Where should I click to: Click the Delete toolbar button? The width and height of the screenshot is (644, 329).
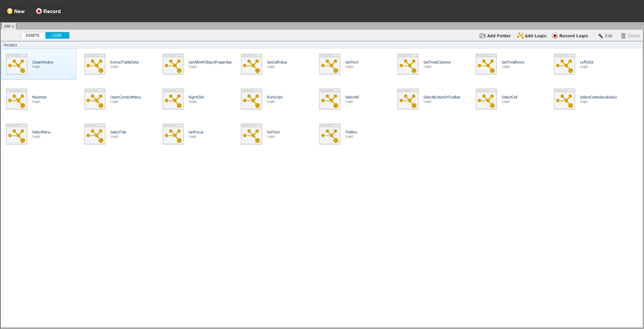coord(630,36)
